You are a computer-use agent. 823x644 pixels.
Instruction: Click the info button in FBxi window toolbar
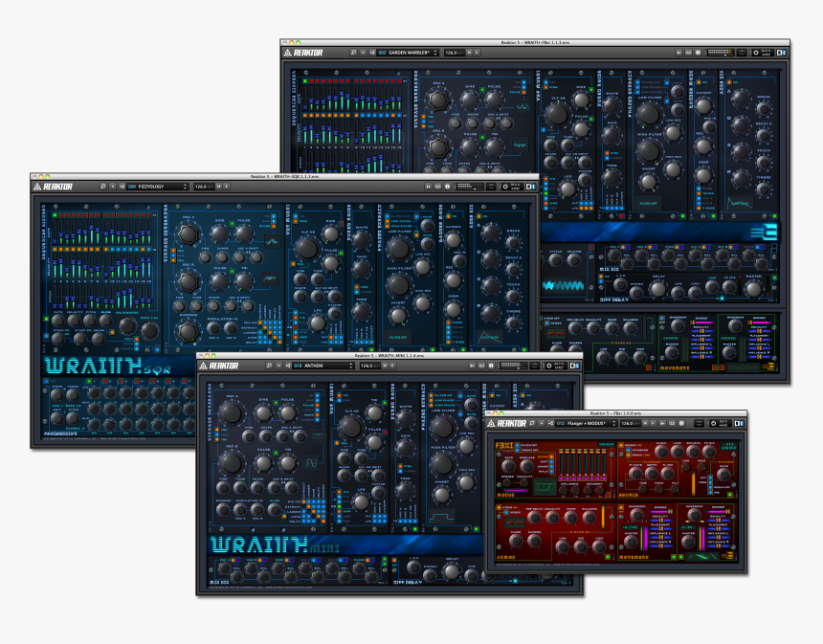[681, 423]
